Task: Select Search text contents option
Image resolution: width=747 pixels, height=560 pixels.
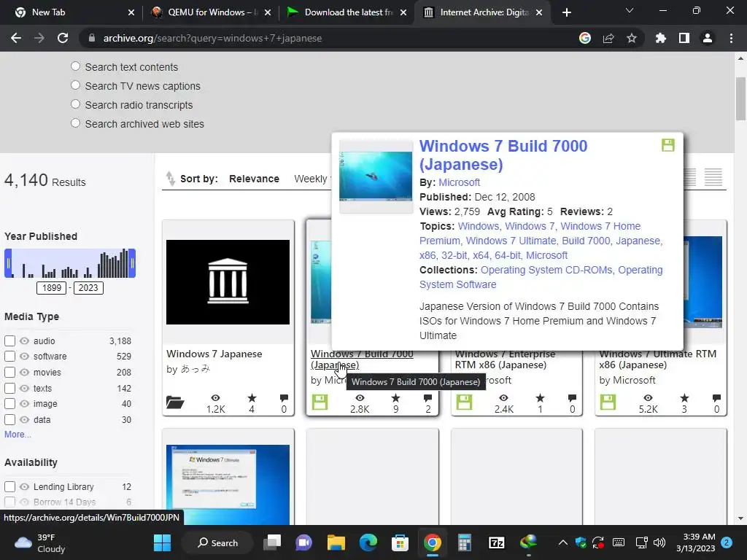Action: point(75,66)
